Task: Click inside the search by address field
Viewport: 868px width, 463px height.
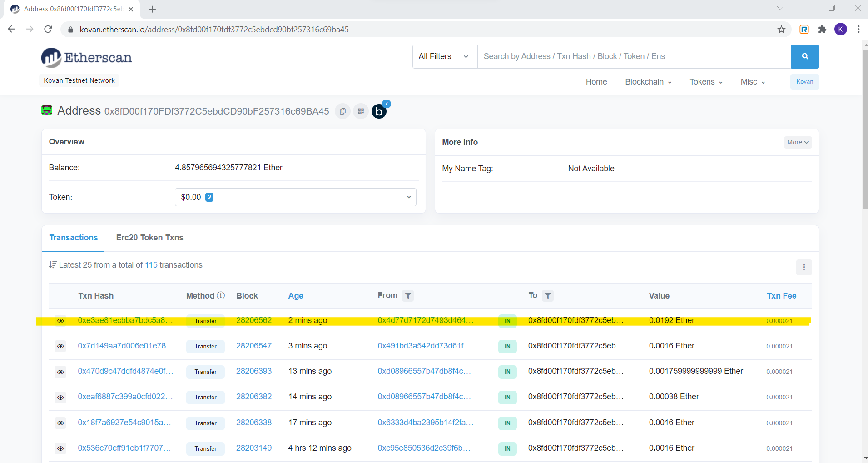Action: pyautogui.click(x=590, y=56)
